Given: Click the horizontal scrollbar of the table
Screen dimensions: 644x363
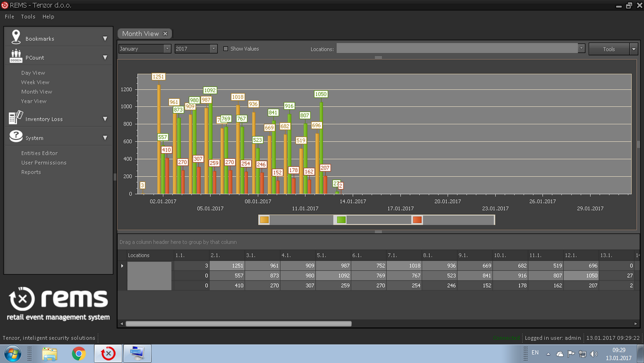Looking at the screenshot, I should tap(238, 323).
